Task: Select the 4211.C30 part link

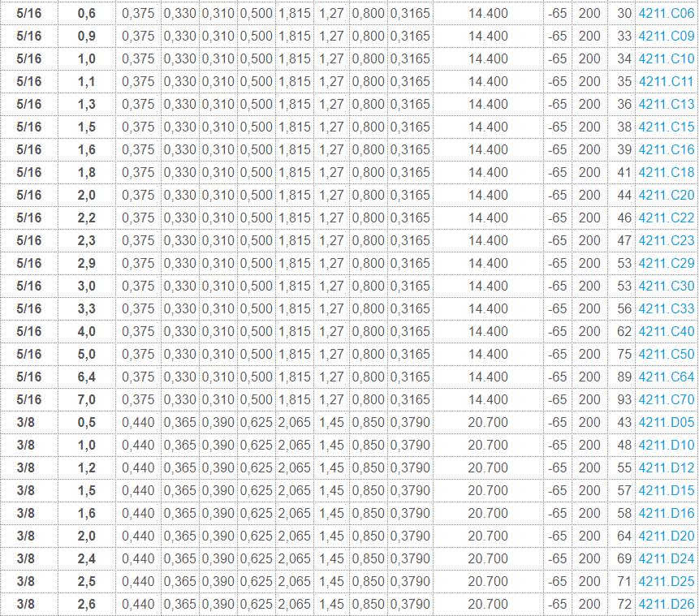Action: [666, 286]
